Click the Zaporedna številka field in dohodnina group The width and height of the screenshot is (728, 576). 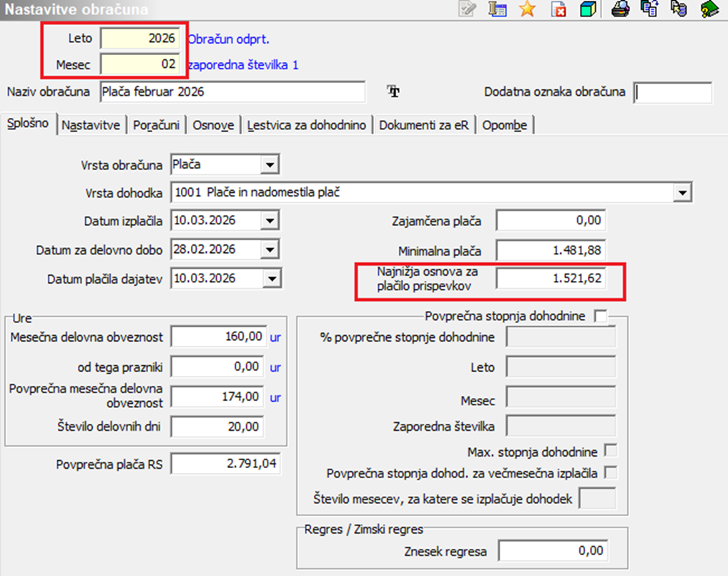point(561,426)
